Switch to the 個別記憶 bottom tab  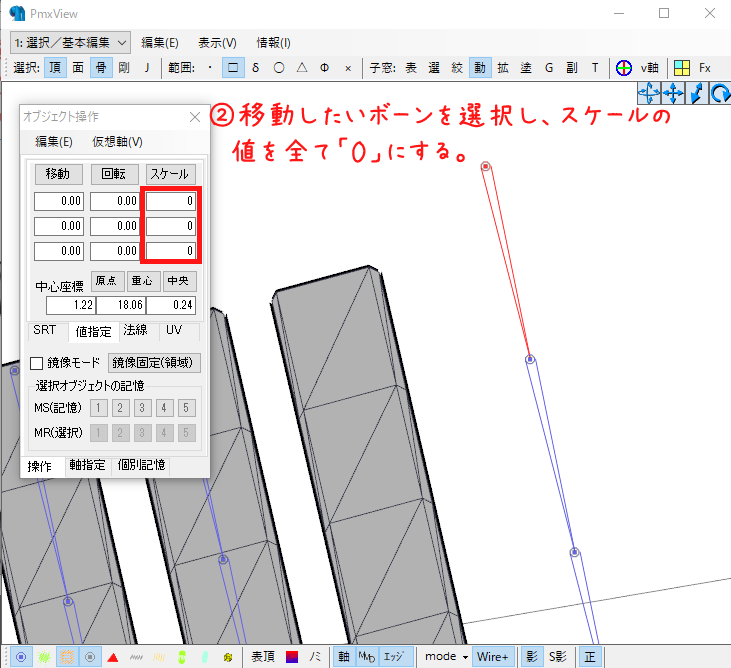[x=141, y=465]
